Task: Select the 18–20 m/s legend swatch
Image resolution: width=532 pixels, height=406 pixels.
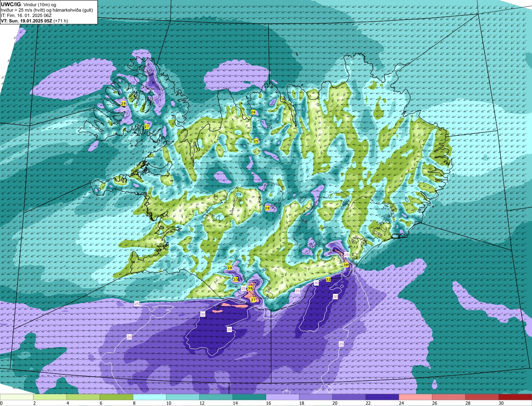Action: [316, 397]
